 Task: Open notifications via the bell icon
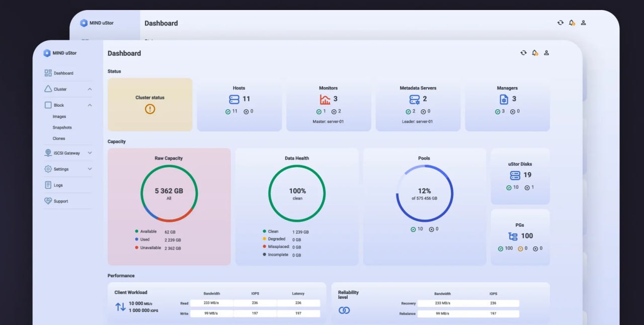point(535,52)
